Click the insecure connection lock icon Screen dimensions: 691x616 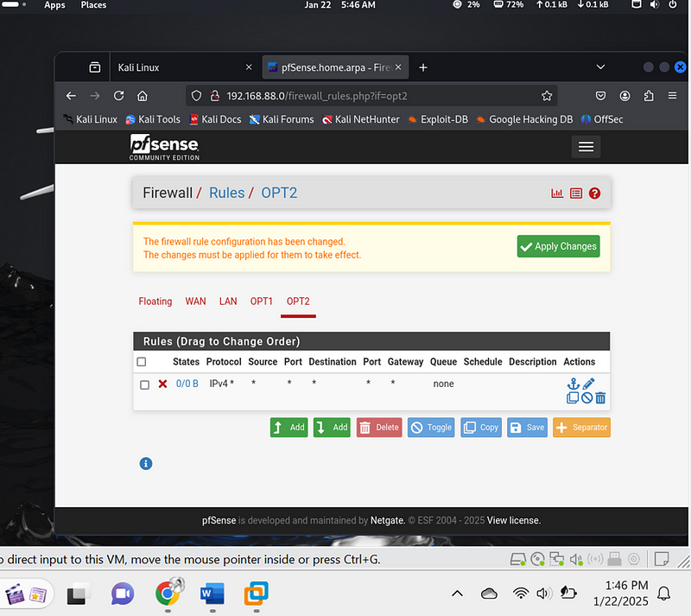click(214, 96)
